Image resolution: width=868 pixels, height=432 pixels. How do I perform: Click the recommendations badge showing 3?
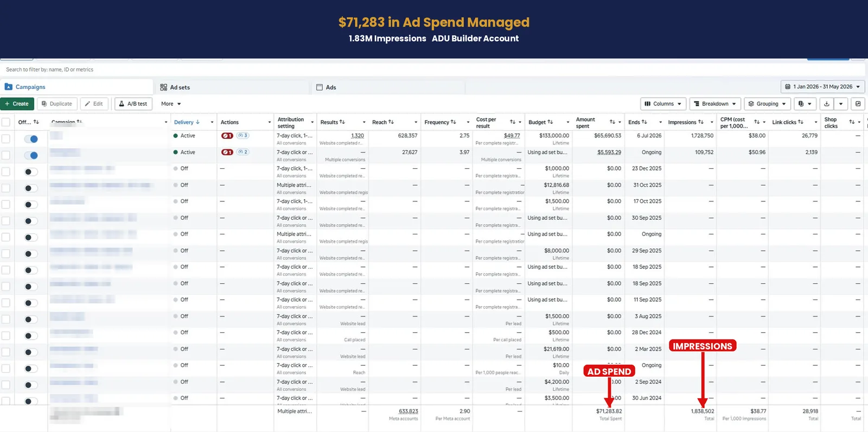tap(242, 136)
